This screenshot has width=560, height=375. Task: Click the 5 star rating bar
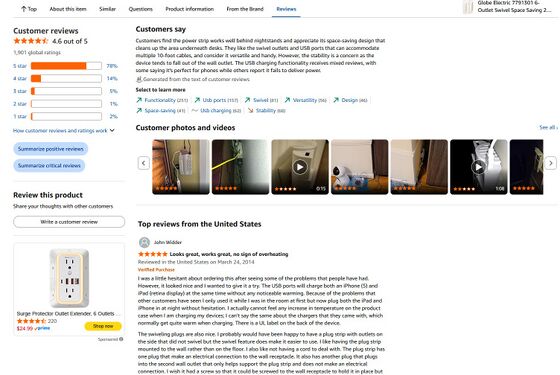pos(66,66)
